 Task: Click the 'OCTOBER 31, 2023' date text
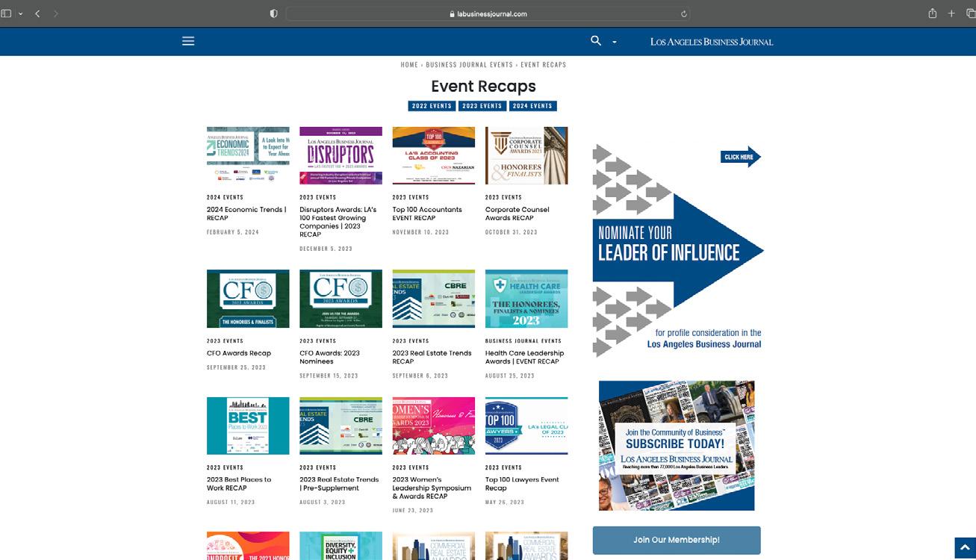(512, 232)
